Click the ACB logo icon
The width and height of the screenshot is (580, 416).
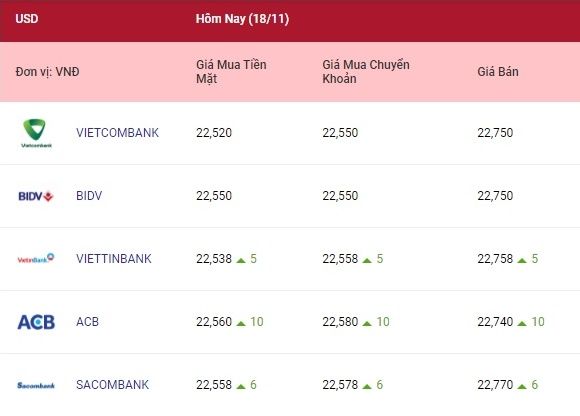pos(36,322)
